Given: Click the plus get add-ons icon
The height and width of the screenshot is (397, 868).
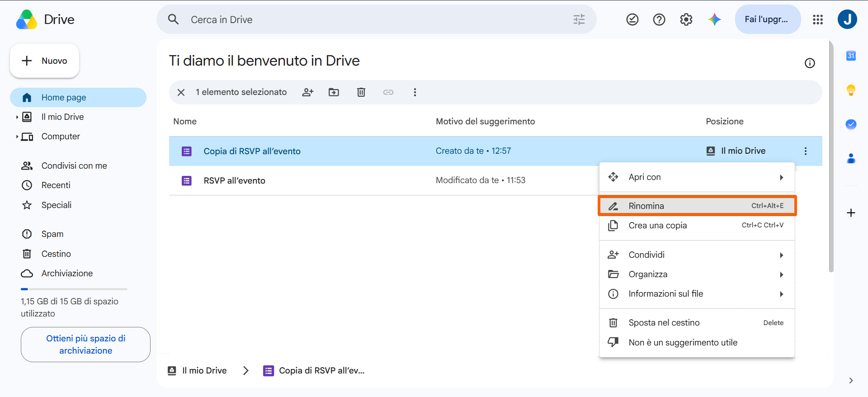Looking at the screenshot, I should (x=851, y=213).
